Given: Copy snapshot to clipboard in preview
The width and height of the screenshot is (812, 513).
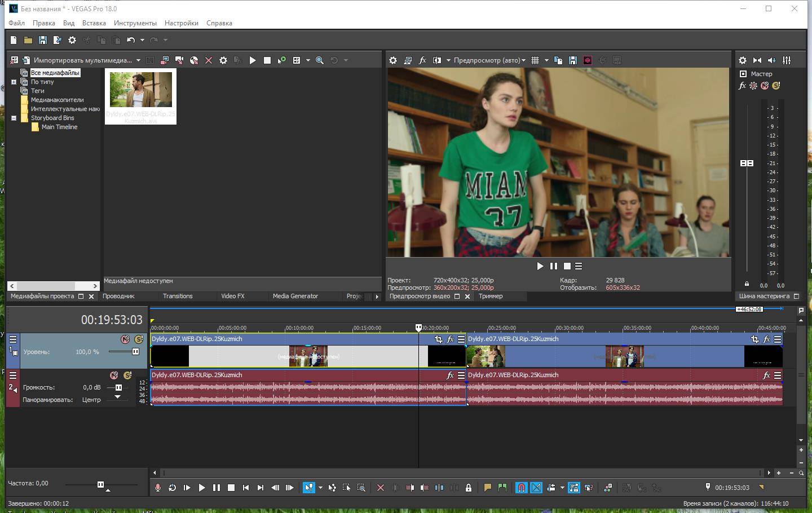Looking at the screenshot, I should pos(558,60).
